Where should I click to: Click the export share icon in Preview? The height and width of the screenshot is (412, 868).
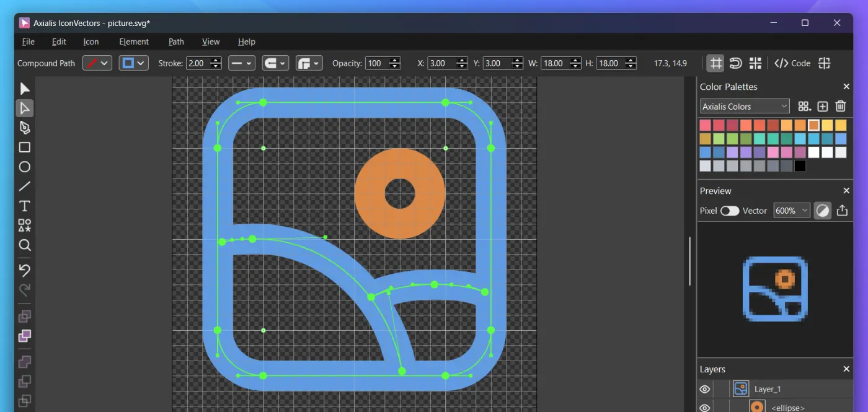tap(842, 211)
